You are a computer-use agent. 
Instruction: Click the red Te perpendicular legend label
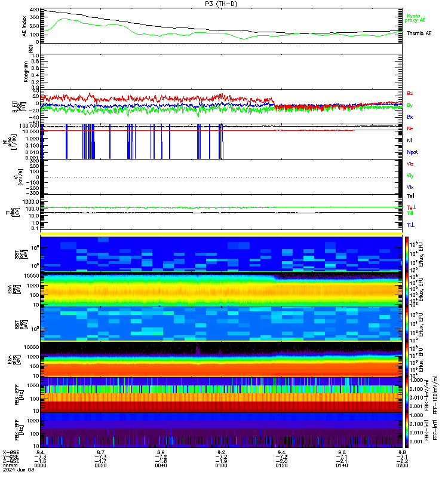click(411, 207)
